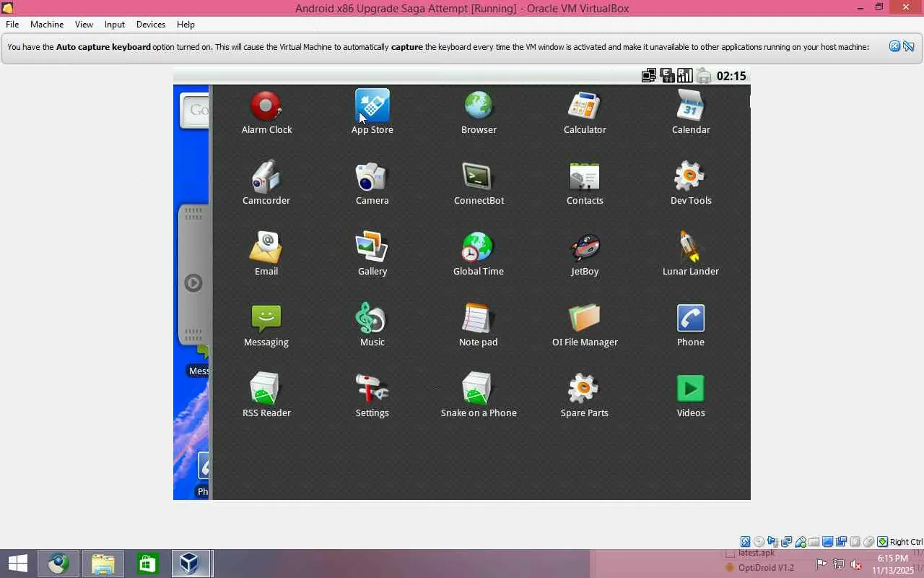Open the Camera app

pos(372,184)
